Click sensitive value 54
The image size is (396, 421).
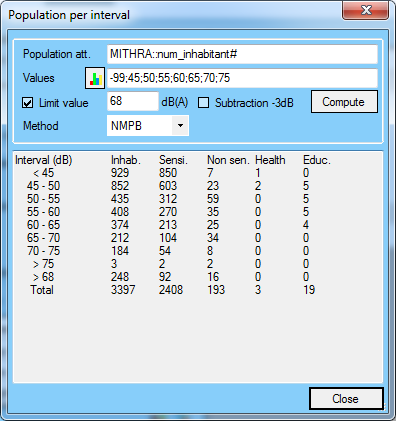165,251
